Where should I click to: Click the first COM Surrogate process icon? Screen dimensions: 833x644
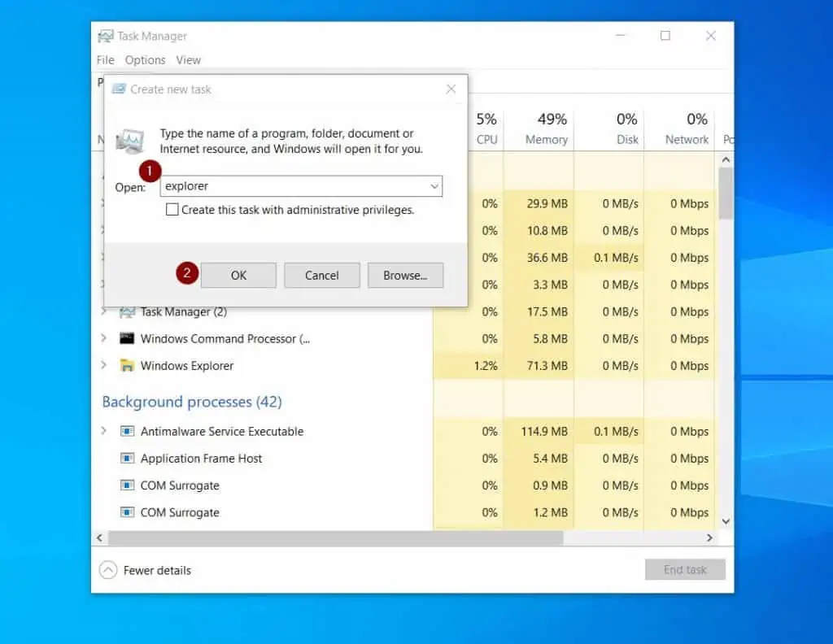[x=126, y=485]
